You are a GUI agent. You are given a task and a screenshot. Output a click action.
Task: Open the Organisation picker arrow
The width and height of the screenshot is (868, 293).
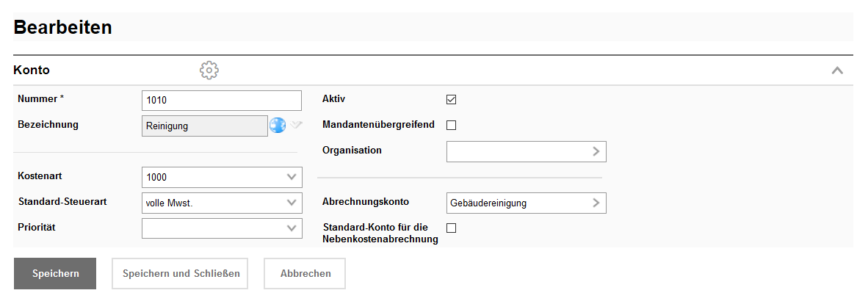(596, 151)
